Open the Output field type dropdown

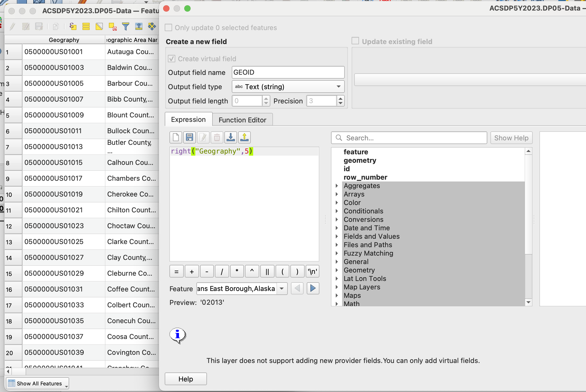[x=288, y=87]
